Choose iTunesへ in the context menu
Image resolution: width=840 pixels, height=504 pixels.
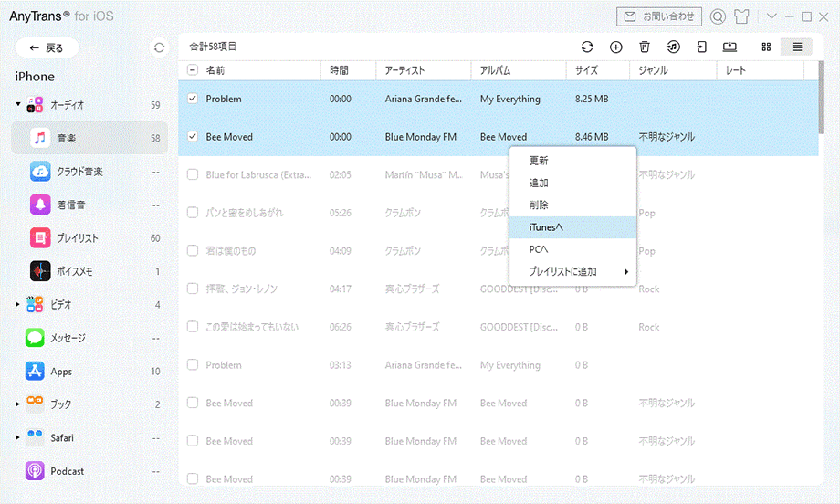click(x=572, y=227)
